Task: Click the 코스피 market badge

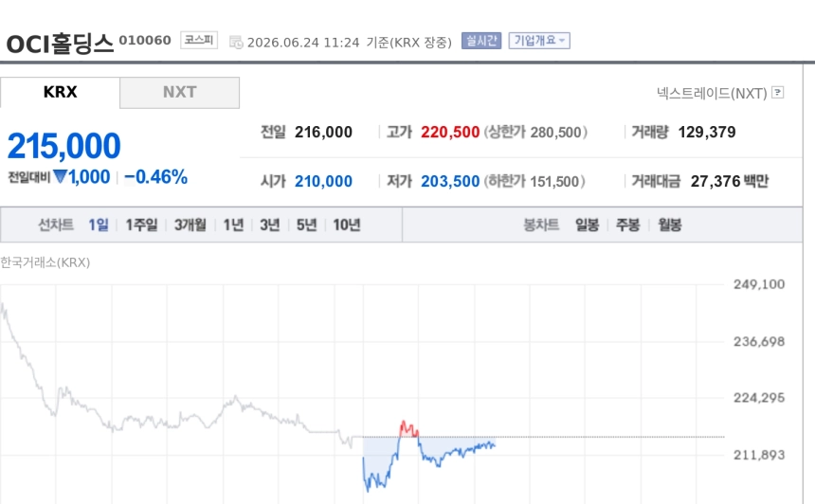Action: [199, 40]
